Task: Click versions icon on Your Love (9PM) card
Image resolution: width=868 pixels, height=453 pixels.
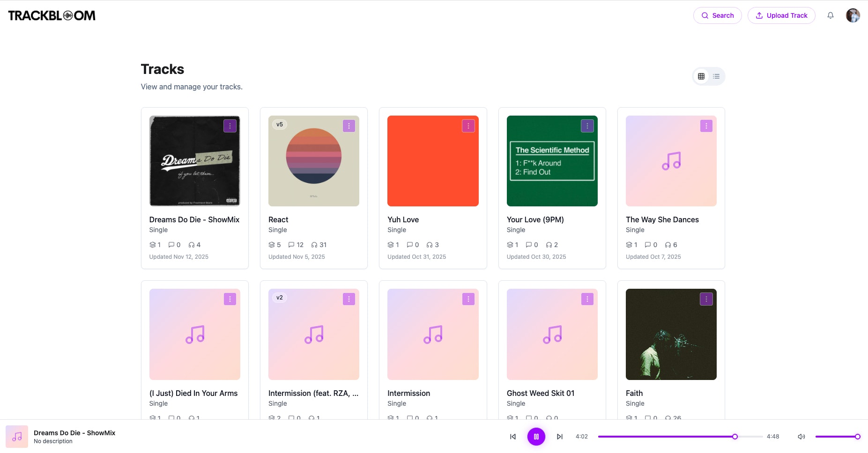Action: pos(510,245)
